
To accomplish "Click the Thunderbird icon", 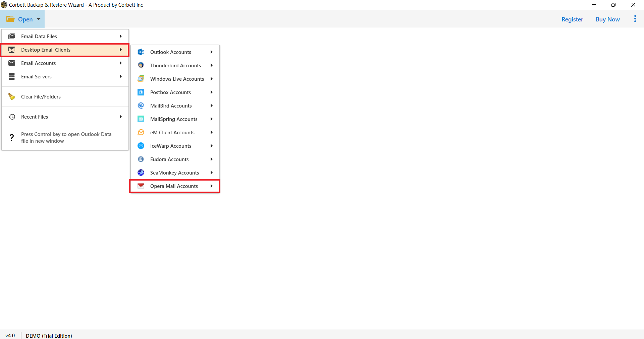I will [141, 65].
